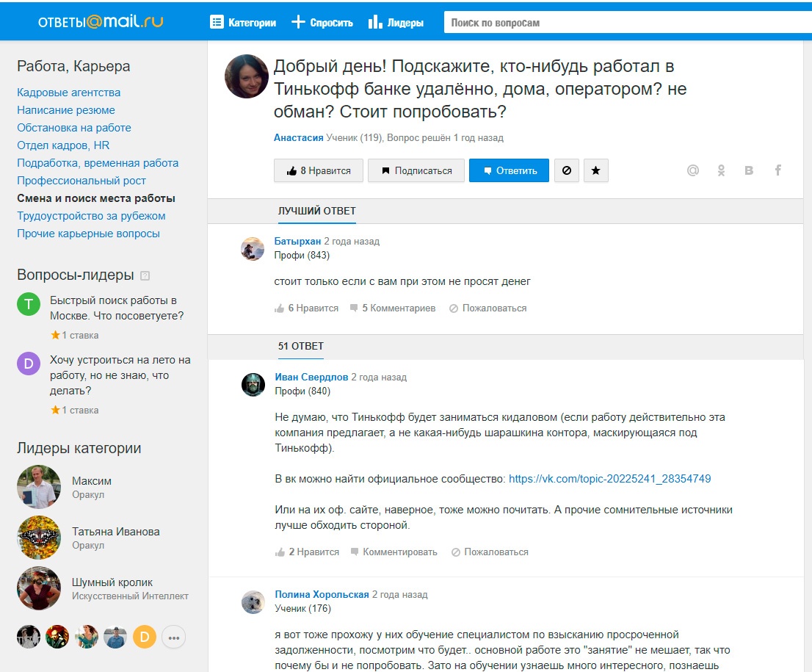
Task: Click Батырхан's avatar picture
Action: tap(253, 249)
